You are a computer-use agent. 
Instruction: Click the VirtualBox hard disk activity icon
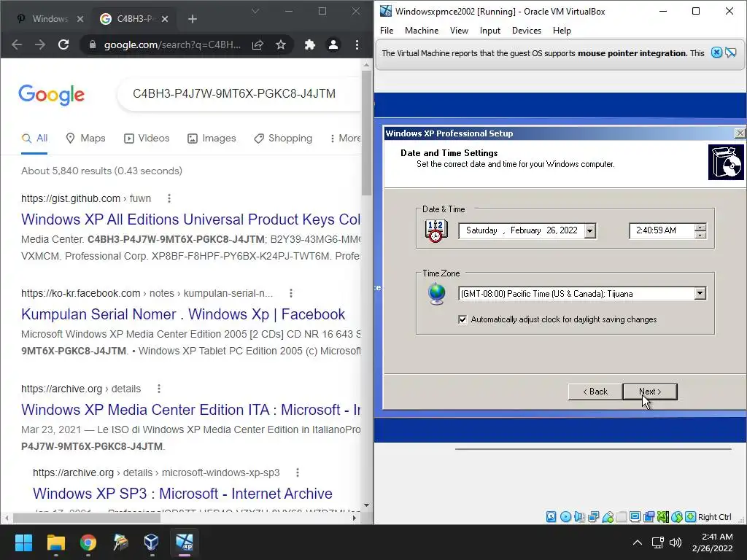[551, 517]
